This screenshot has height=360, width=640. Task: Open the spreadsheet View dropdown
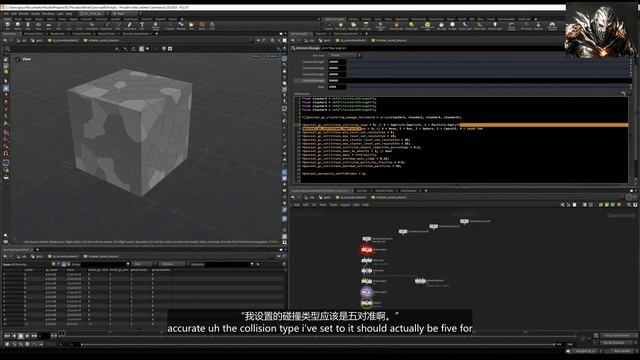pyautogui.click(x=143, y=264)
